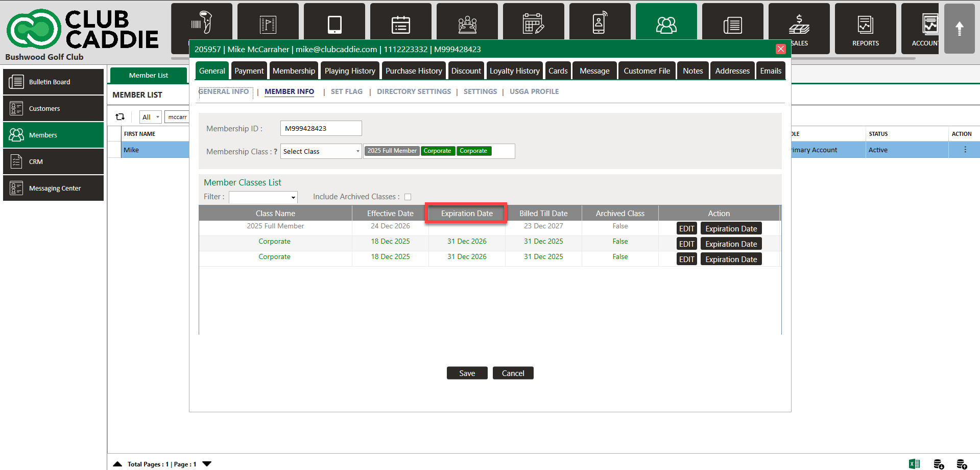The height and width of the screenshot is (470, 980).
Task: Open the Reports module icon
Action: [865, 29]
